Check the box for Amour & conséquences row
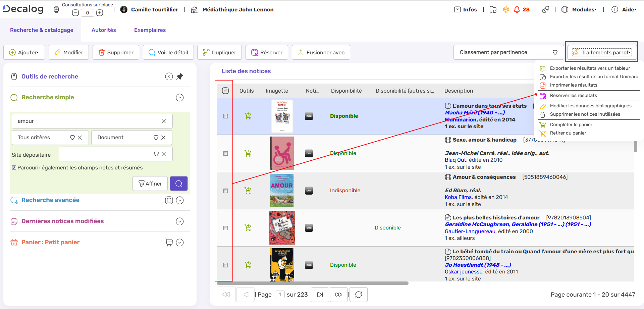Screen dimensions: 644x309 click(225, 191)
